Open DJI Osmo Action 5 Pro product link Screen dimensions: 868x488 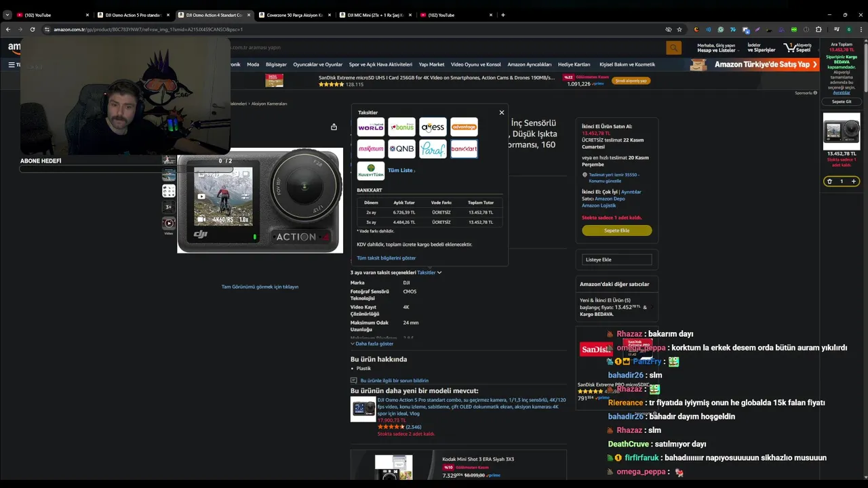click(x=471, y=407)
